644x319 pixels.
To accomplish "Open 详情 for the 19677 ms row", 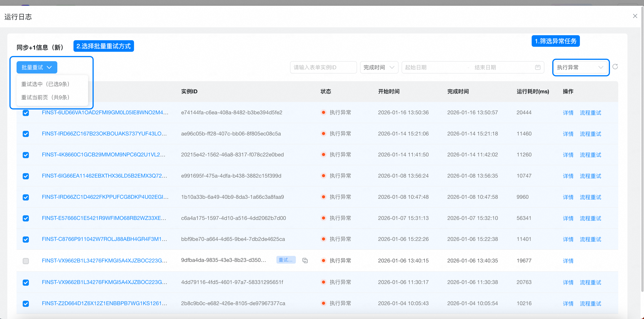I will click(568, 261).
